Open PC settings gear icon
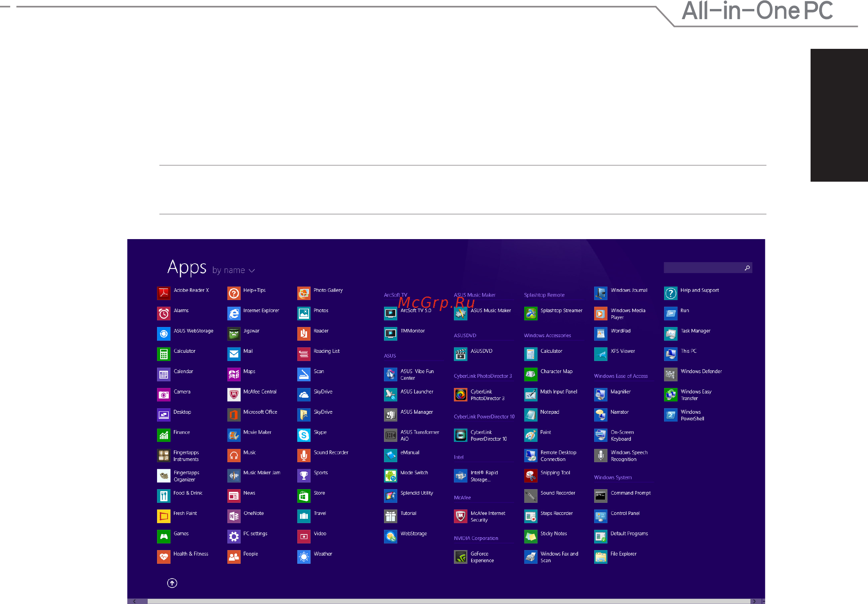This screenshot has width=868, height=604. pos(234,536)
